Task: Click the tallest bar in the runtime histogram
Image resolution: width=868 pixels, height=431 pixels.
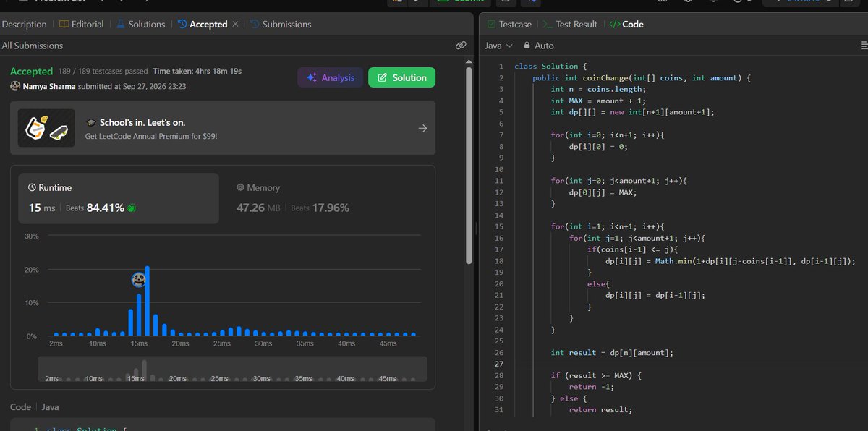Action: point(147,301)
